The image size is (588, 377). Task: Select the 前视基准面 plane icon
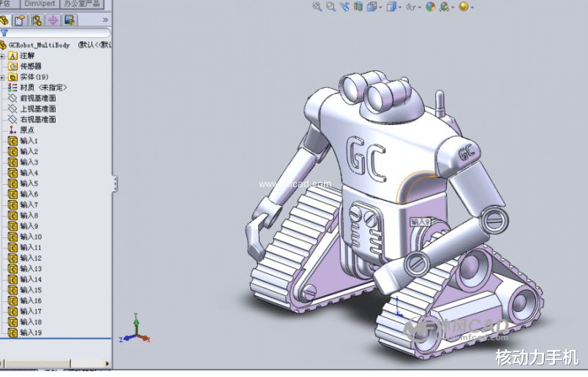12,98
